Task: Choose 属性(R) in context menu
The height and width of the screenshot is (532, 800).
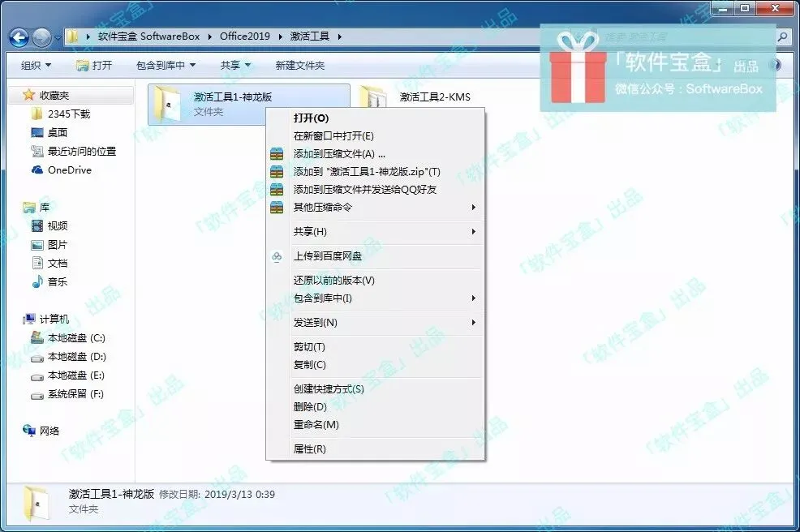Action: pos(376,448)
